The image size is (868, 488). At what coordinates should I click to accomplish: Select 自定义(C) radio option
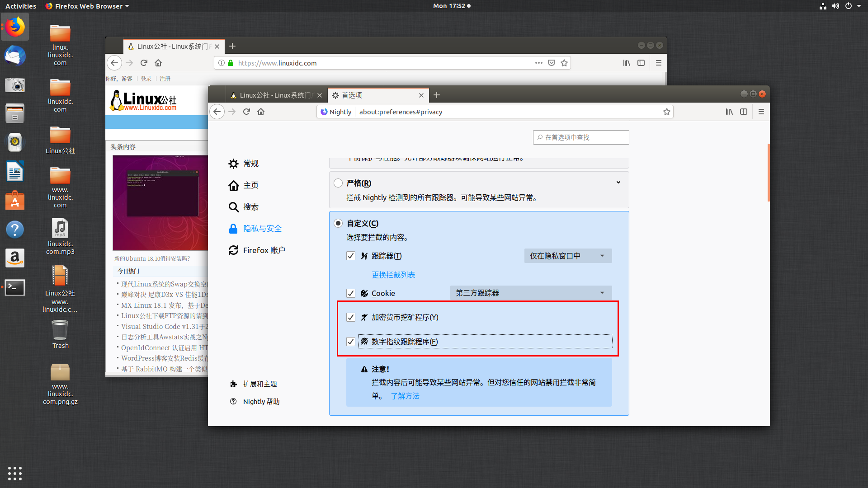click(x=338, y=223)
